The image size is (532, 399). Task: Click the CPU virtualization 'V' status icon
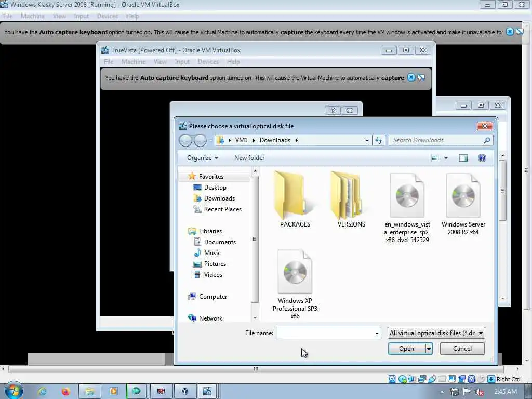coord(471,379)
